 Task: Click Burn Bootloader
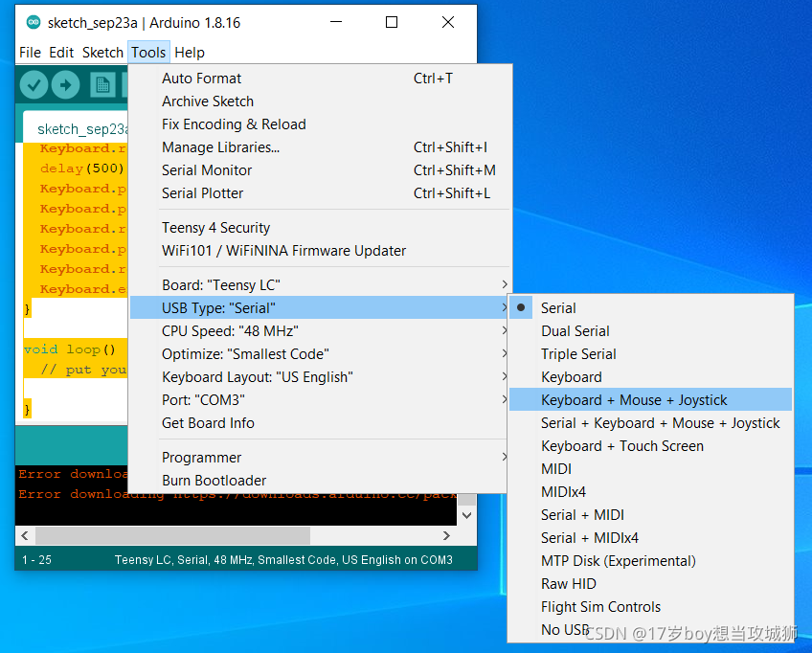coord(319,481)
